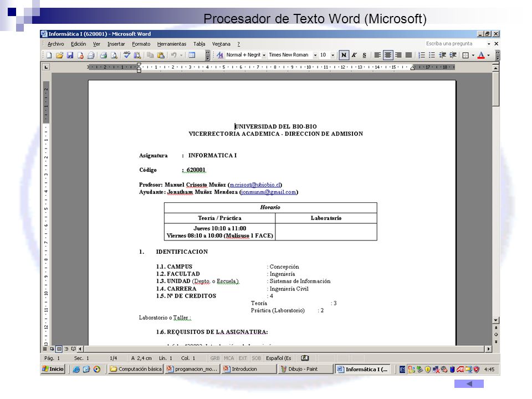Click the Insert Table icon
This screenshot has width=532, height=399.
click(x=192, y=55)
